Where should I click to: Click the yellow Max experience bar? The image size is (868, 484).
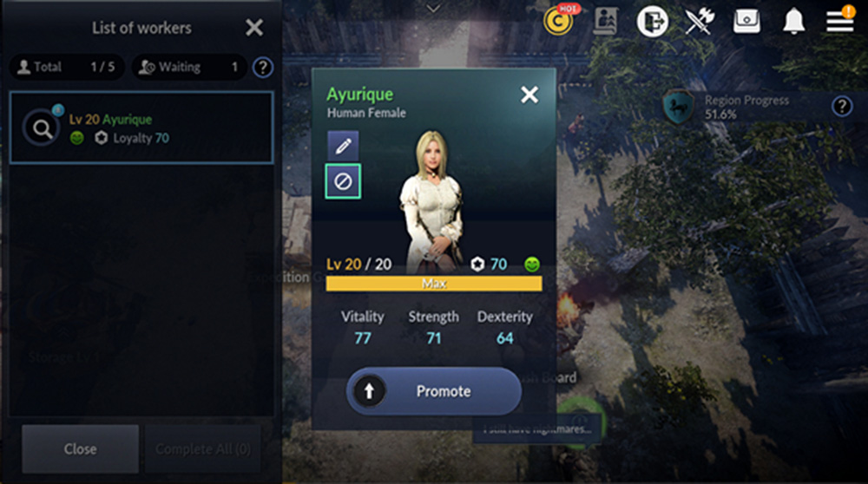point(434,284)
